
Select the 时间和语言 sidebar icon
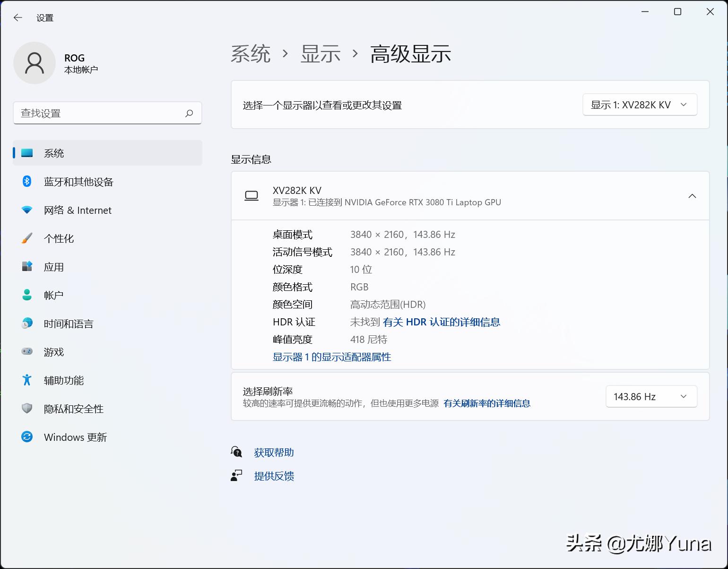[x=27, y=324]
